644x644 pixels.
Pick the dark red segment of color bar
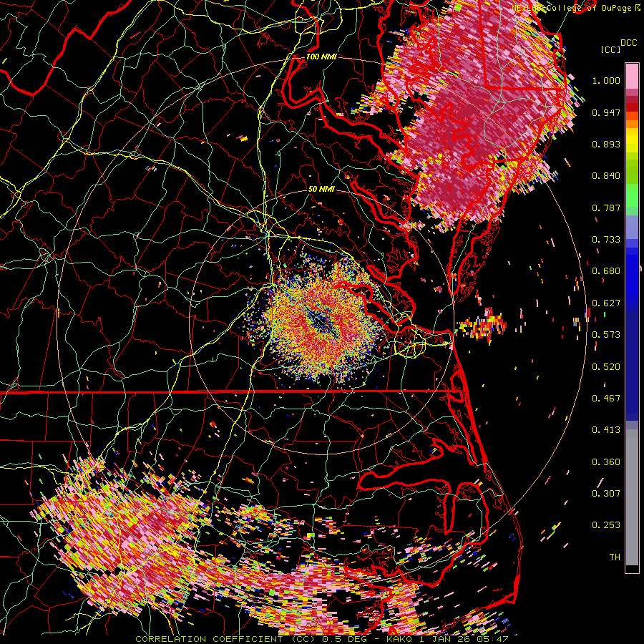coord(632,107)
